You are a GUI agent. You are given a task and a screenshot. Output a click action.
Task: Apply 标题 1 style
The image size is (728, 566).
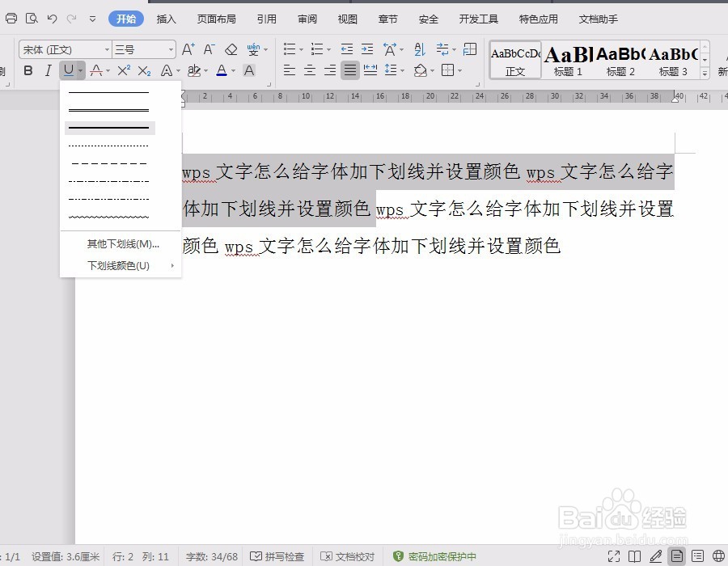click(x=568, y=61)
